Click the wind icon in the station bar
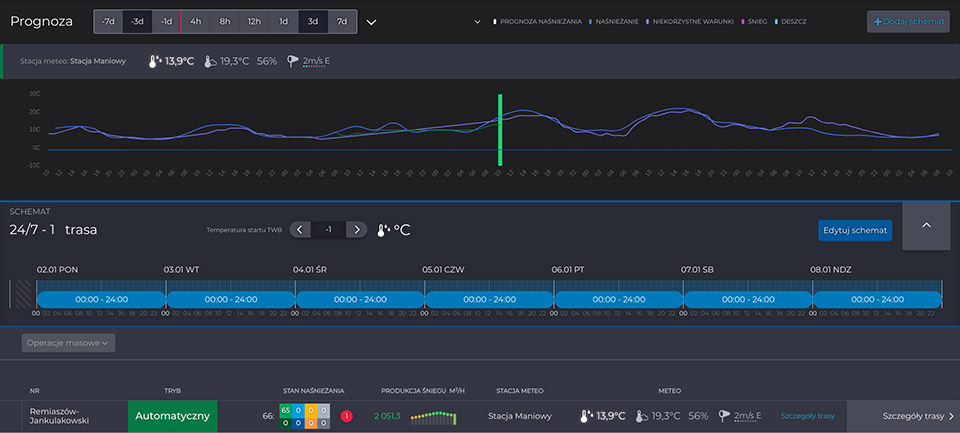Viewport: 960px width, 433px height. pyautogui.click(x=292, y=61)
